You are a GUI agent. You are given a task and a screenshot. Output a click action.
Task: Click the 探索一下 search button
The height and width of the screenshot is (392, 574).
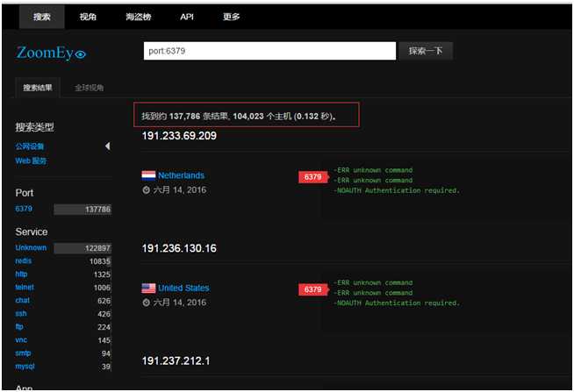[426, 51]
